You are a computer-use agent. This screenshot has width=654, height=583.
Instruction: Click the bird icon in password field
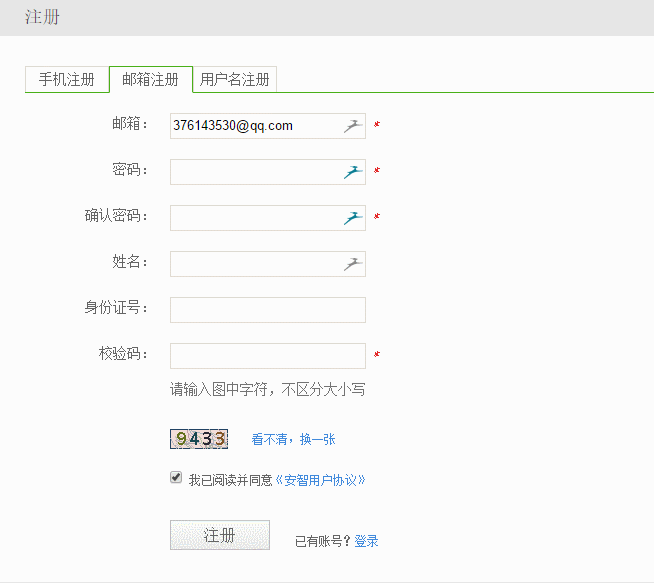pyautogui.click(x=352, y=172)
